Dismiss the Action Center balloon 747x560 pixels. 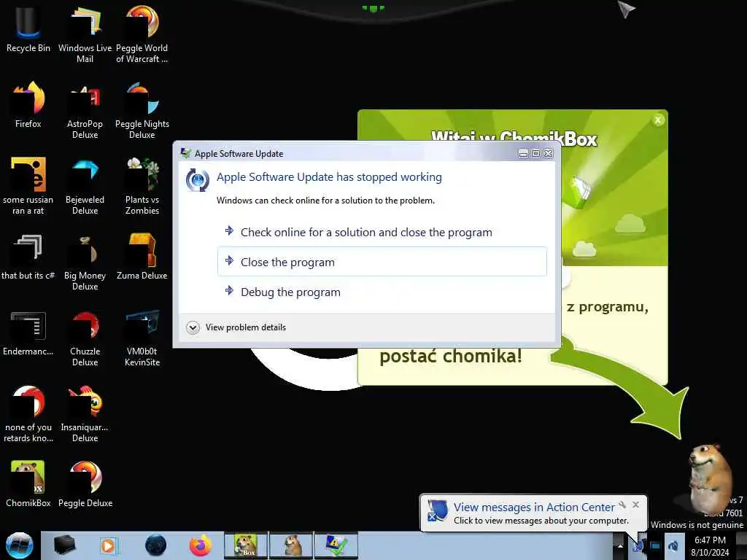click(635, 505)
